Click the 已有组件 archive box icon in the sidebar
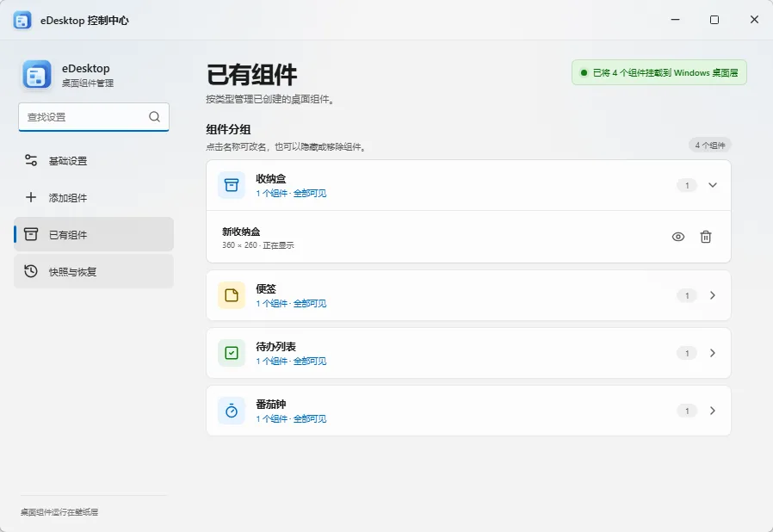Viewport: 773px width, 532px height. 31,234
